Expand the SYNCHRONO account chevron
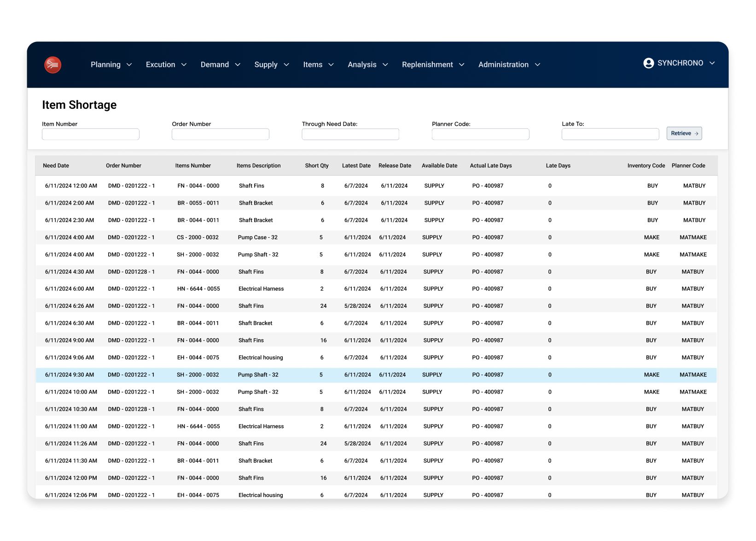This screenshot has height=541, width=756. point(712,63)
